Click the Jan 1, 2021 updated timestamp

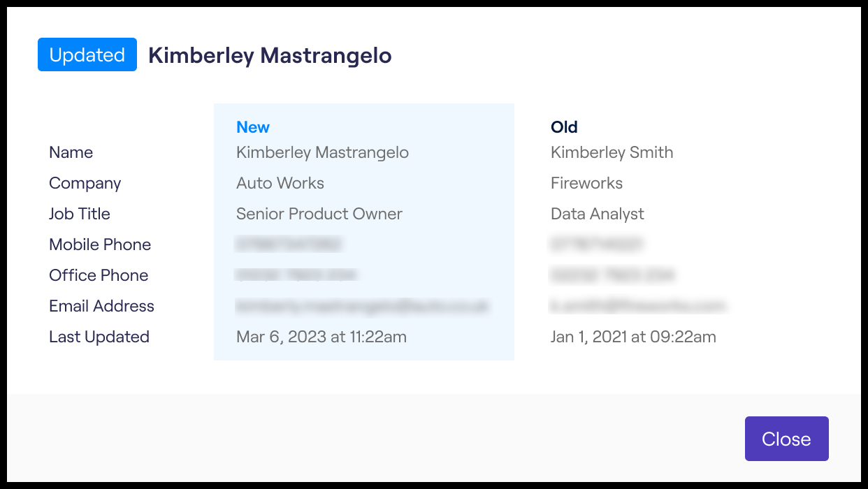(x=633, y=337)
